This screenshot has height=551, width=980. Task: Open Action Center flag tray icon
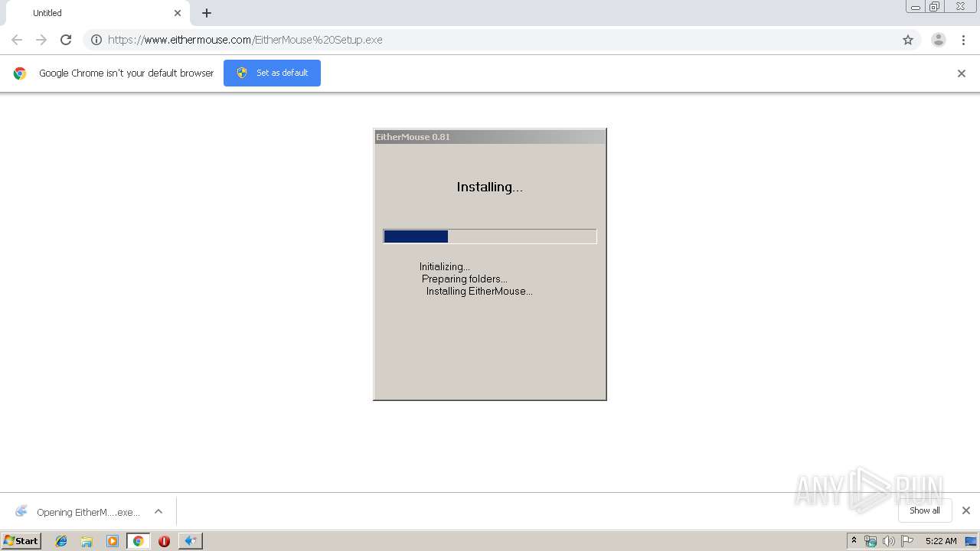[907, 541]
